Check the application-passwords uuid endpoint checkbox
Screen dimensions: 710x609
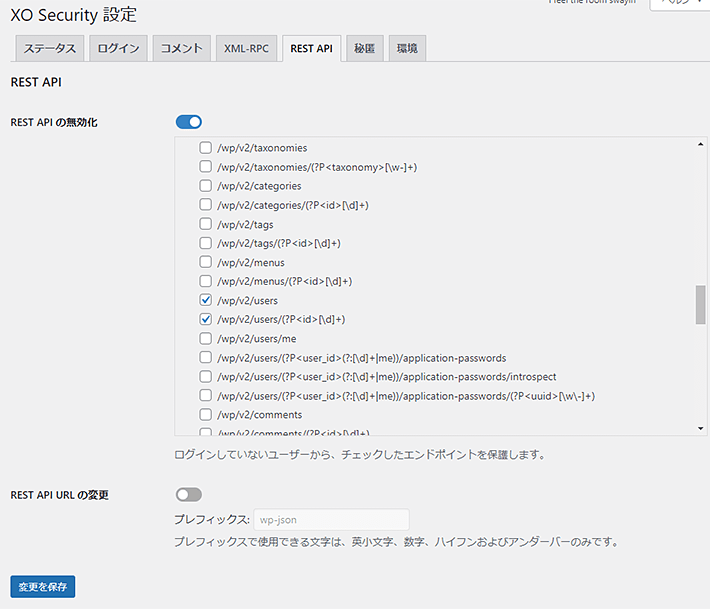coord(206,396)
